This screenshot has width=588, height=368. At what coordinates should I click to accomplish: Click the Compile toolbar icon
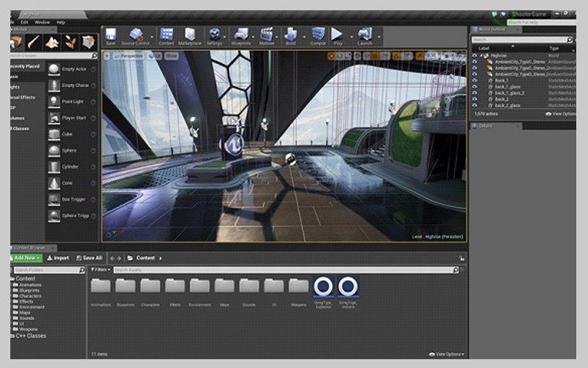tap(318, 36)
